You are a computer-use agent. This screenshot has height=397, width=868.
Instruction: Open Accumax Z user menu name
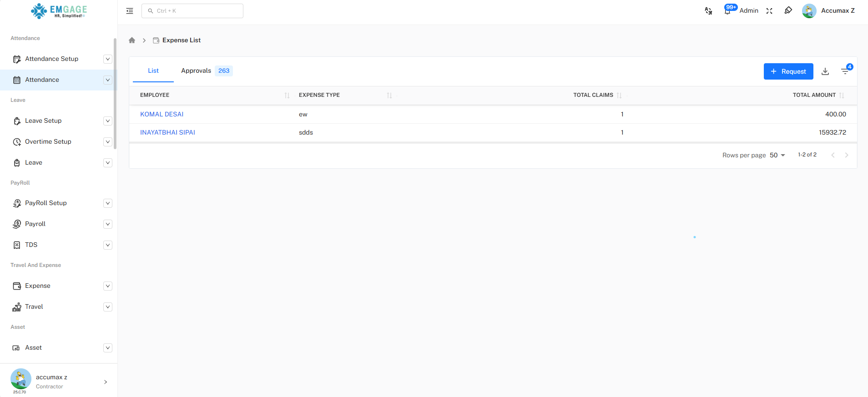coord(838,10)
